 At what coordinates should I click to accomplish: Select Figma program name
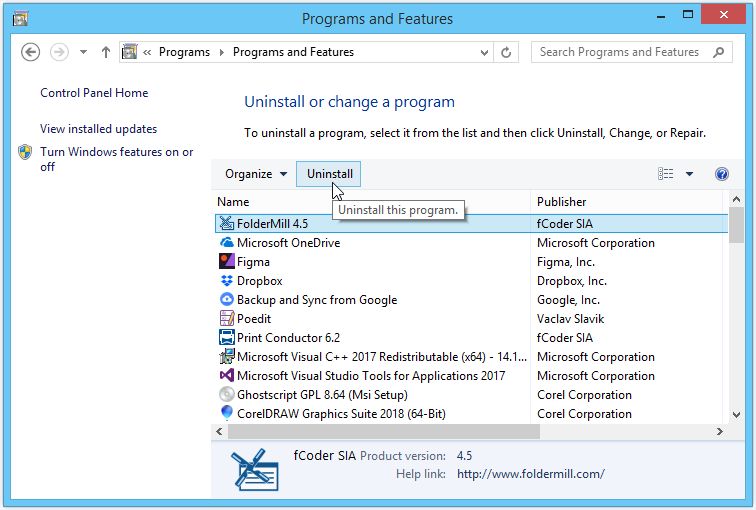[253, 262]
